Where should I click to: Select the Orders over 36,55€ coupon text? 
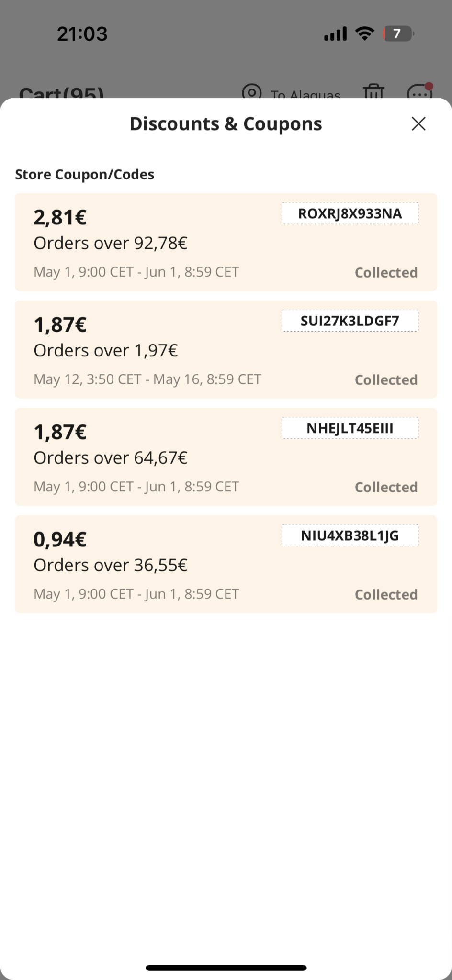coord(110,565)
